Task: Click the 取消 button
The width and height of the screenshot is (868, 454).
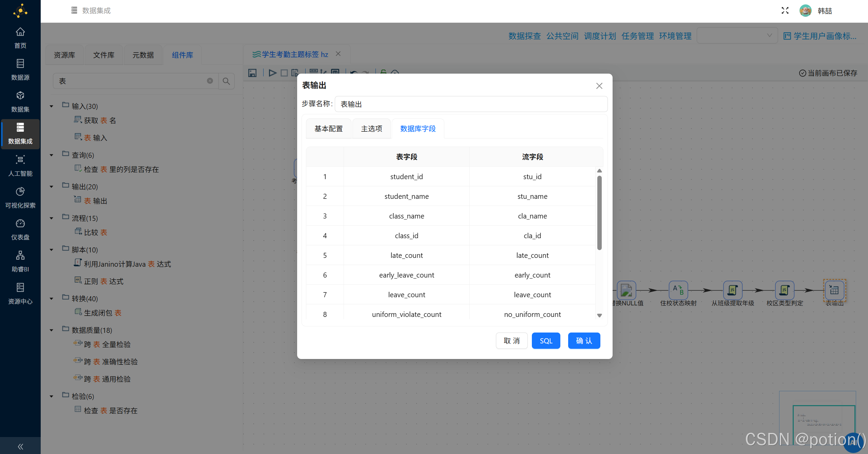Action: [x=512, y=341]
